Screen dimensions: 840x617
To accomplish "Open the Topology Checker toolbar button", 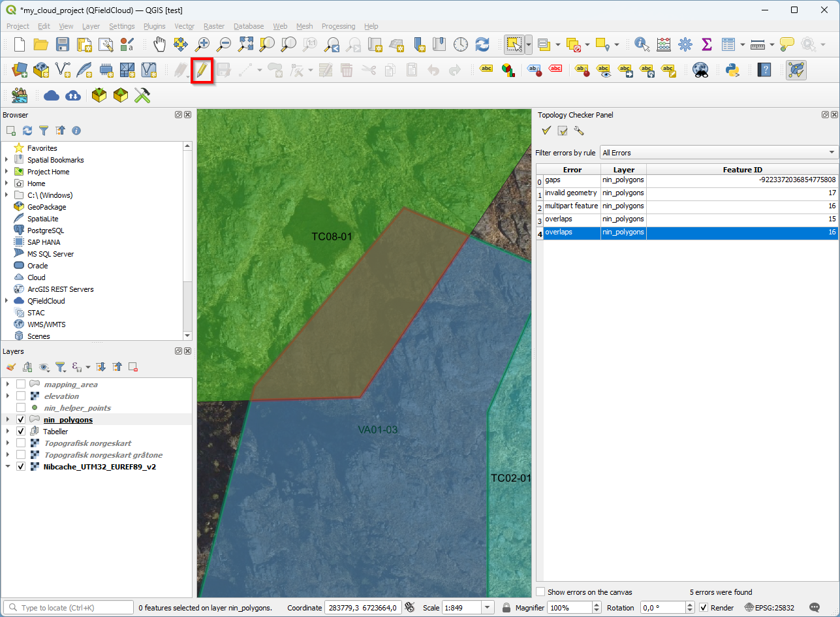I will click(796, 70).
